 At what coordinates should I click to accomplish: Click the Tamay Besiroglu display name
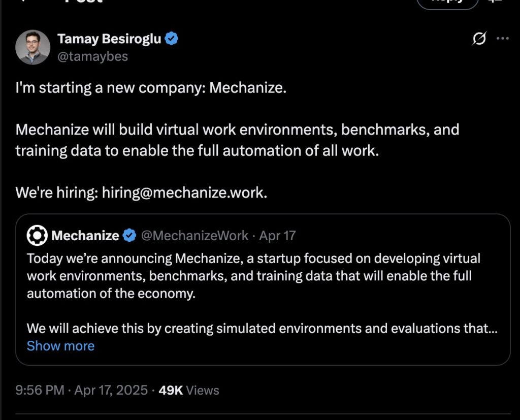pyautogui.click(x=109, y=39)
